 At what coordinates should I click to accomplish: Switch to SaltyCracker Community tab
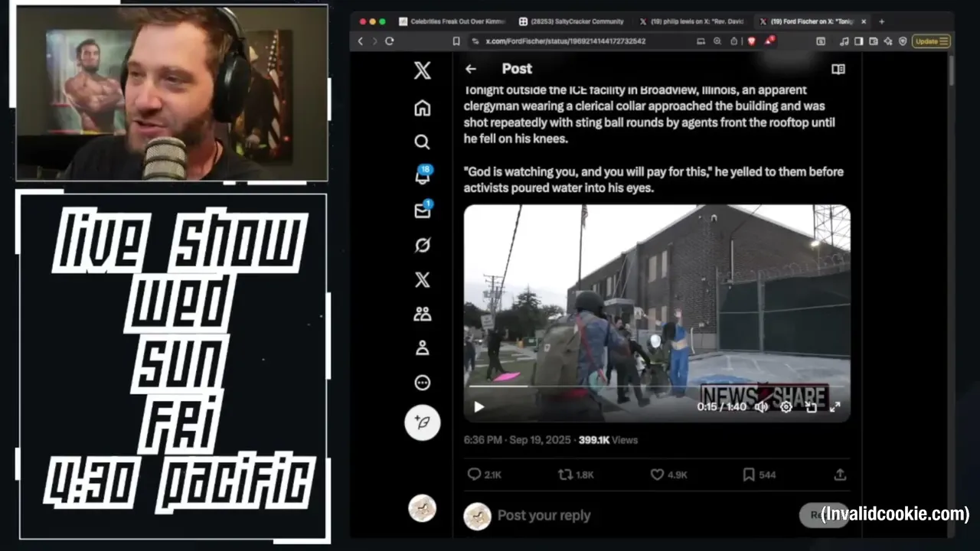point(571,21)
